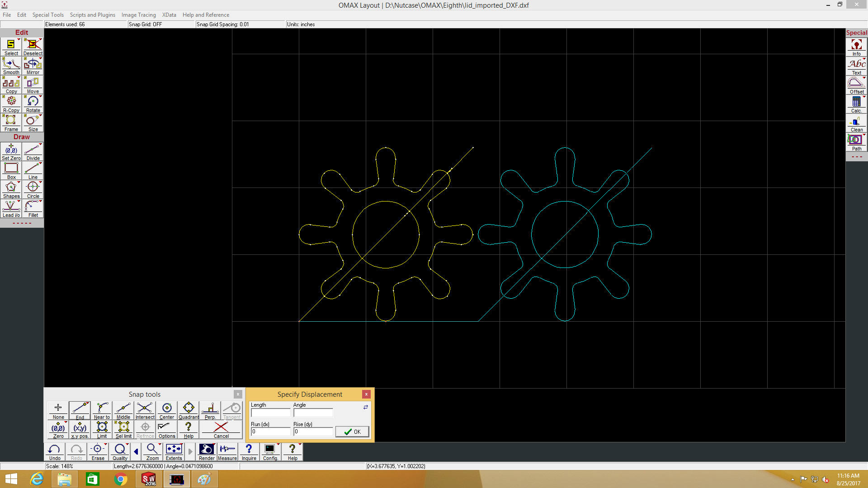Collapse toolbar with left blue arrow

[136, 451]
